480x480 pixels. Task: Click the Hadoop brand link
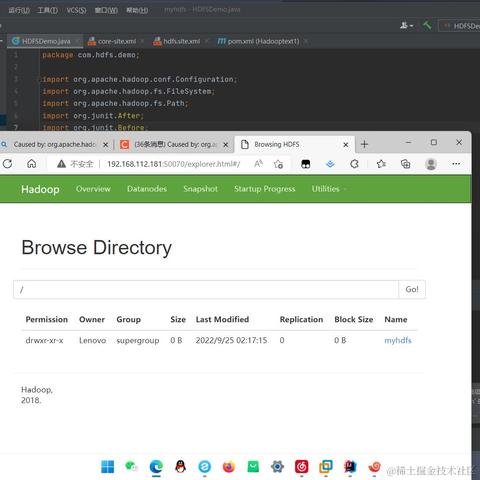coord(40,189)
